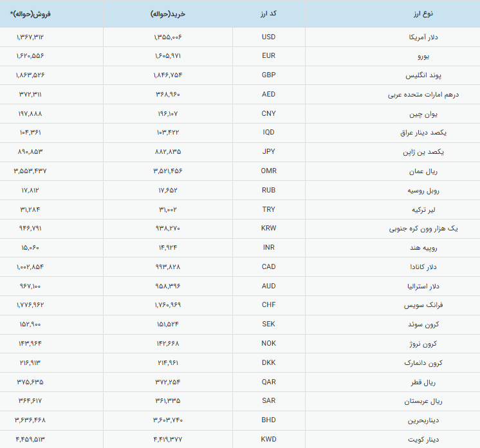The image size is (480, 448).
Task: Select the USD currency code cell
Action: coord(268,37)
